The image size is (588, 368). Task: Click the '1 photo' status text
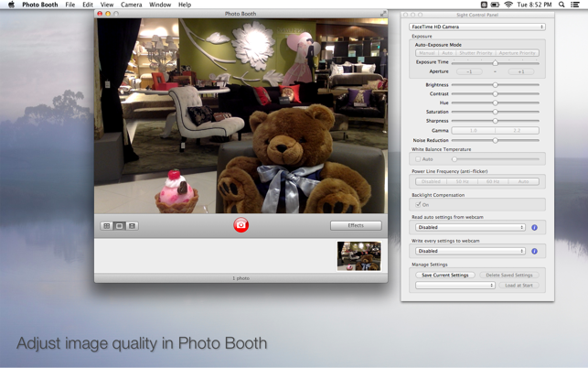tap(241, 278)
